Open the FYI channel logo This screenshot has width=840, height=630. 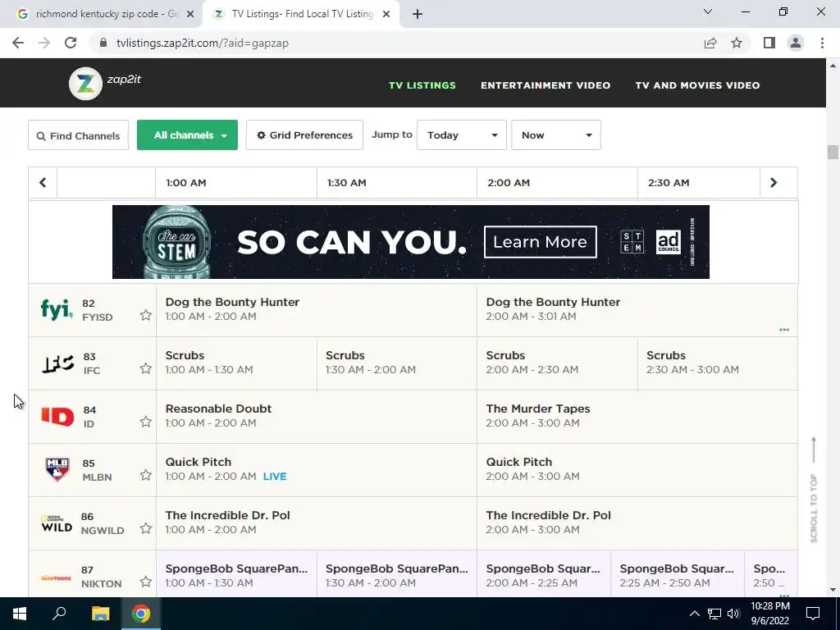57,309
